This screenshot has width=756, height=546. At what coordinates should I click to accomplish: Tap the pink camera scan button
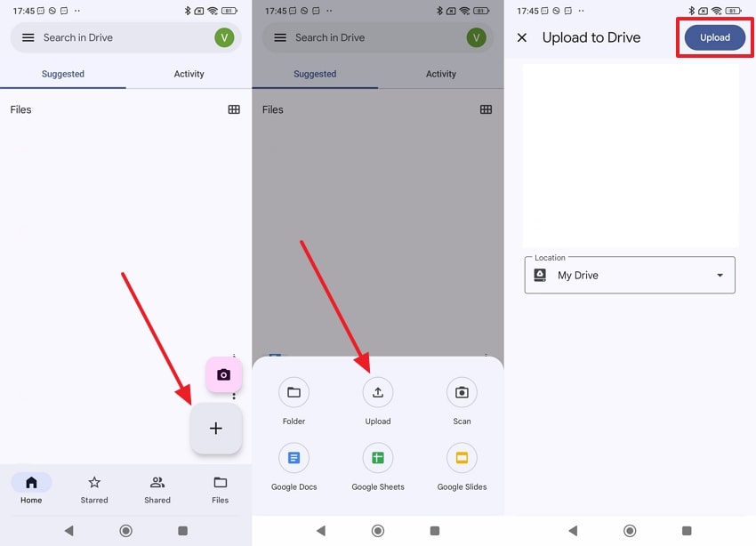223,374
